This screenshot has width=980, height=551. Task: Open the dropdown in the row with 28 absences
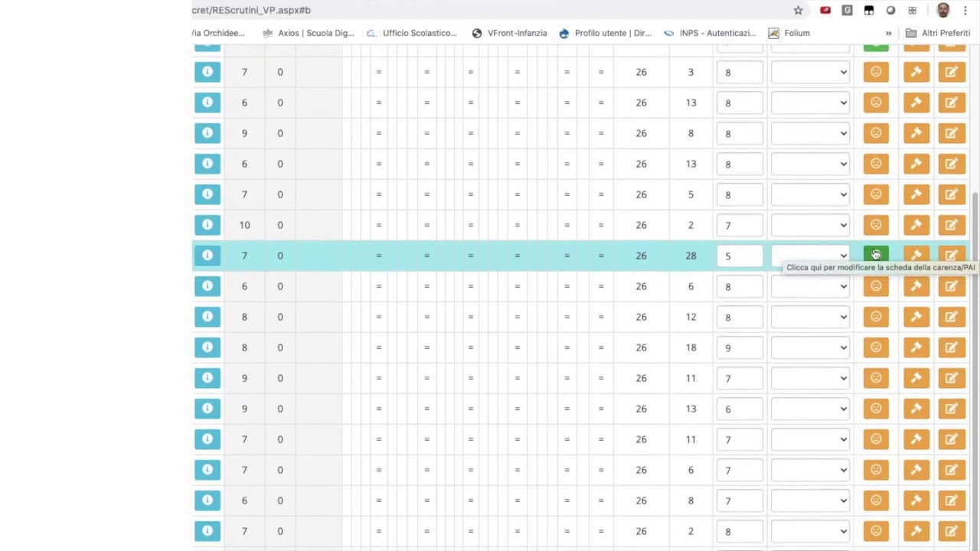click(x=810, y=256)
